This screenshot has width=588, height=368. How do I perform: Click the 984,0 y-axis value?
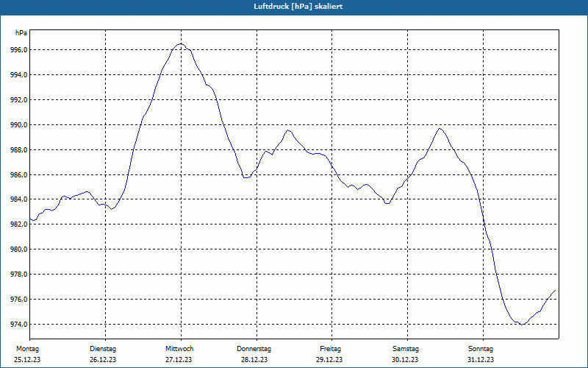tap(18, 199)
